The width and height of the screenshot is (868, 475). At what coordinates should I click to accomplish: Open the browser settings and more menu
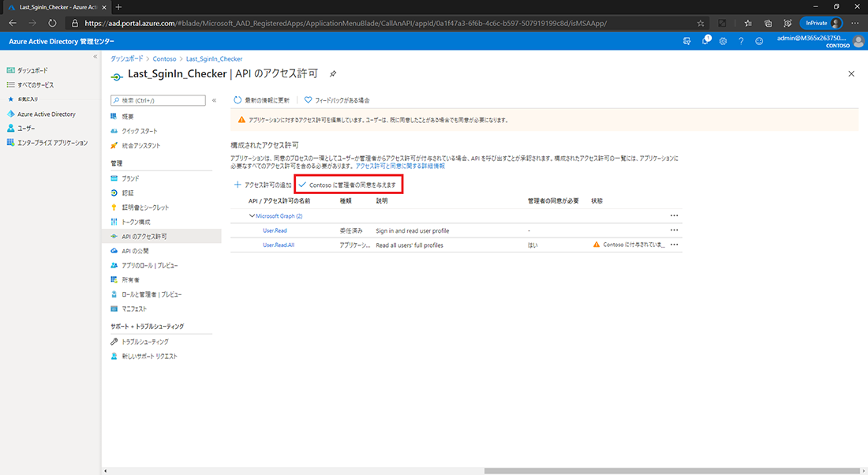(855, 23)
